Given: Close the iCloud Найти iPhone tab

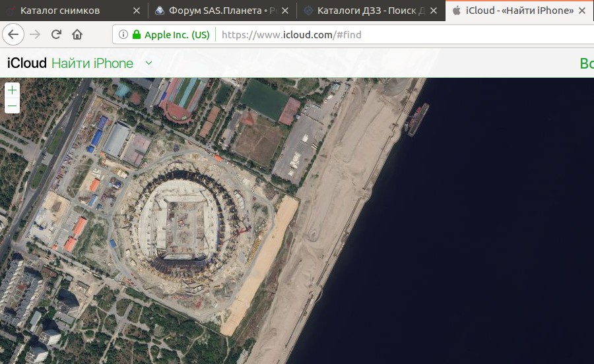Looking at the screenshot, I should pos(581,11).
